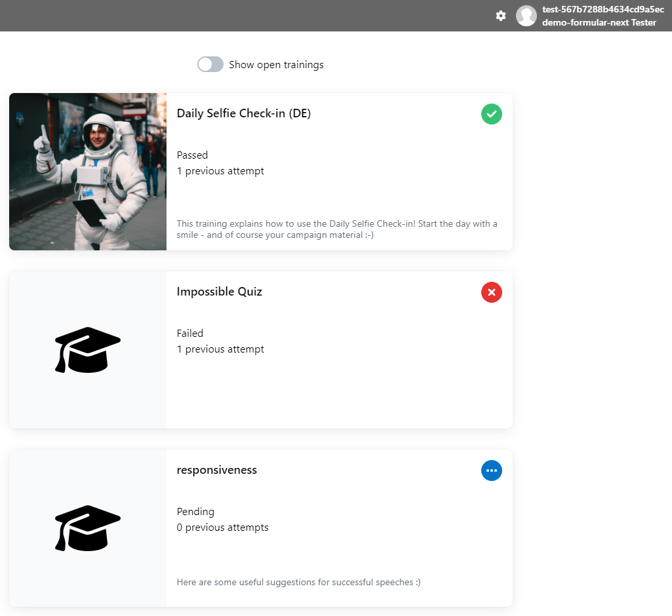
Task: Click the Impossible Quiz graduation cap icon
Action: [88, 350]
